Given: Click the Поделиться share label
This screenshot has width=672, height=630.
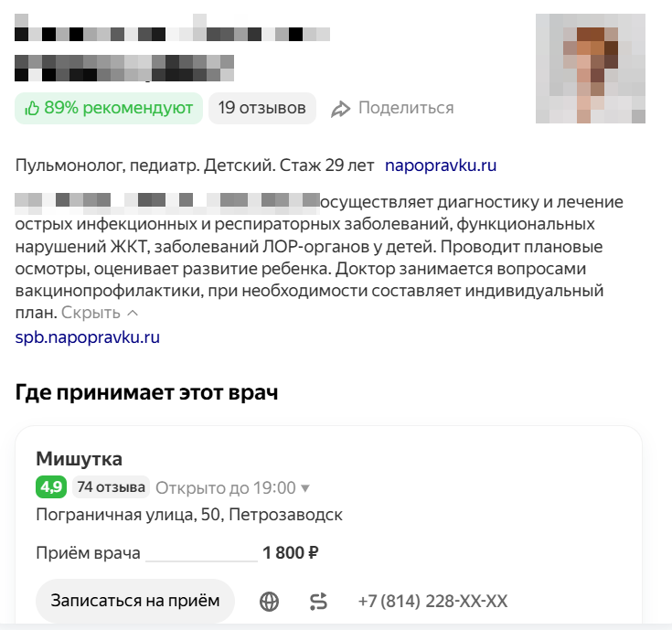Looking at the screenshot, I should point(406,108).
